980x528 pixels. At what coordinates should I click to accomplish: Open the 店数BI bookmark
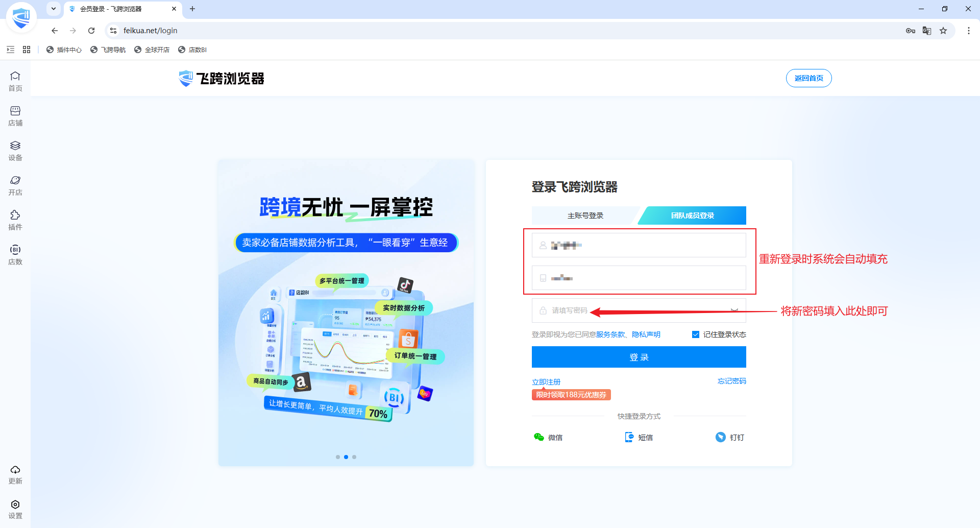click(x=192, y=50)
